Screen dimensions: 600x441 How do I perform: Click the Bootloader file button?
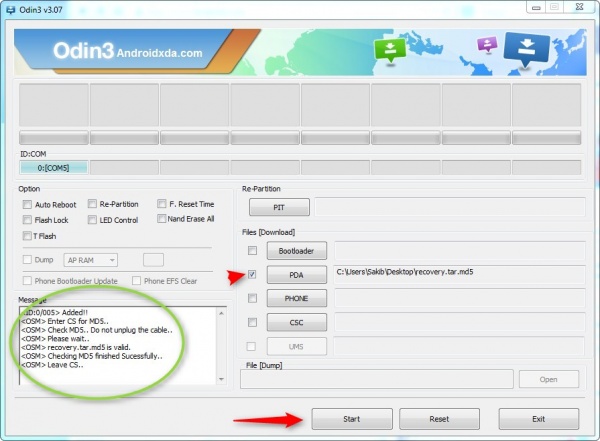297,251
